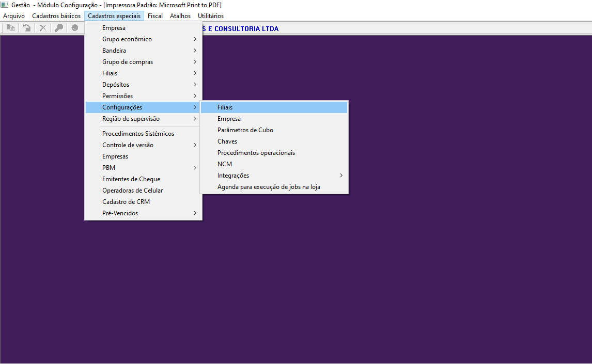This screenshot has width=592, height=364.
Task: Open Cadastro de CRM
Action: click(144, 201)
